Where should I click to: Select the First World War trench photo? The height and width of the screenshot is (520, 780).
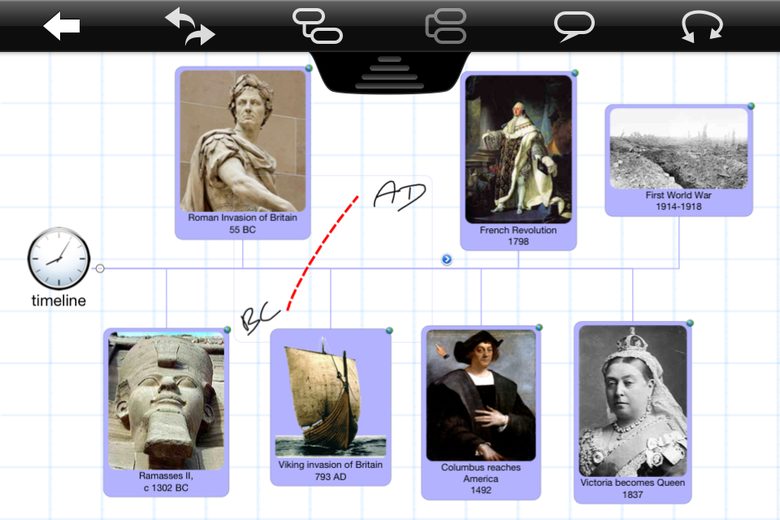(679, 149)
